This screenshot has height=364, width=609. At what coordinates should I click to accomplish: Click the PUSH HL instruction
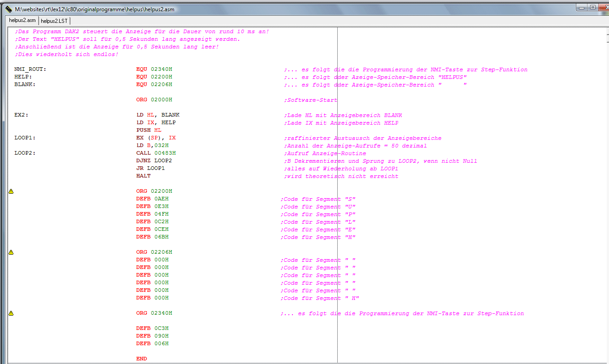point(149,130)
